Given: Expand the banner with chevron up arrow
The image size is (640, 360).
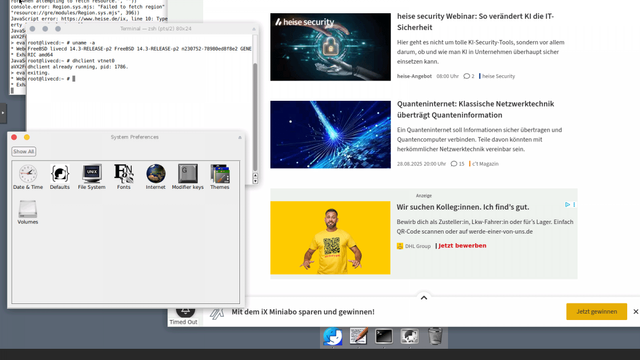Looking at the screenshot, I should (x=424, y=298).
